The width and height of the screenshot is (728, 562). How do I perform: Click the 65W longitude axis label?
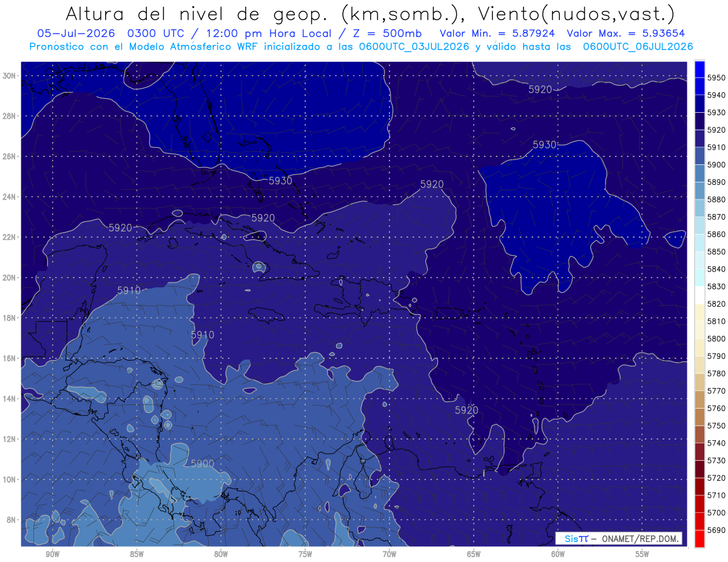click(474, 554)
